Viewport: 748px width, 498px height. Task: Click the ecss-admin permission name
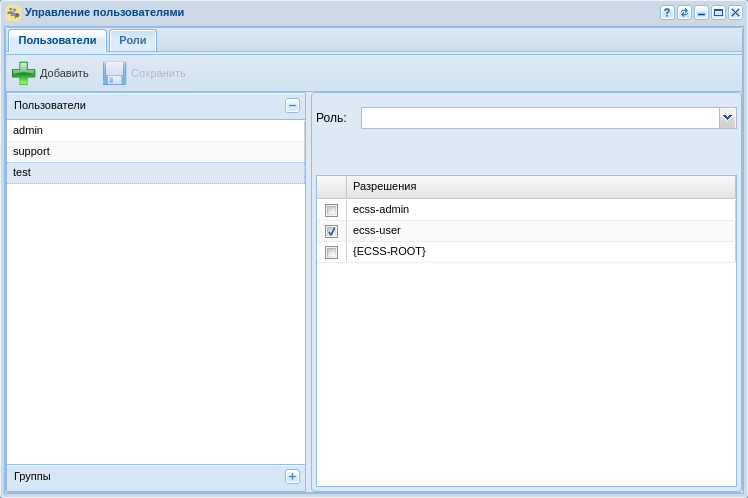pos(381,209)
